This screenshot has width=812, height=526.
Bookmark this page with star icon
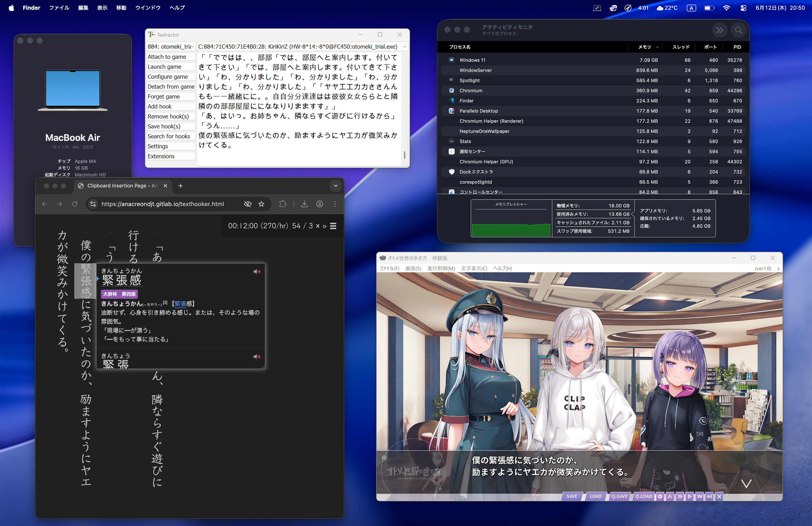[x=261, y=204]
